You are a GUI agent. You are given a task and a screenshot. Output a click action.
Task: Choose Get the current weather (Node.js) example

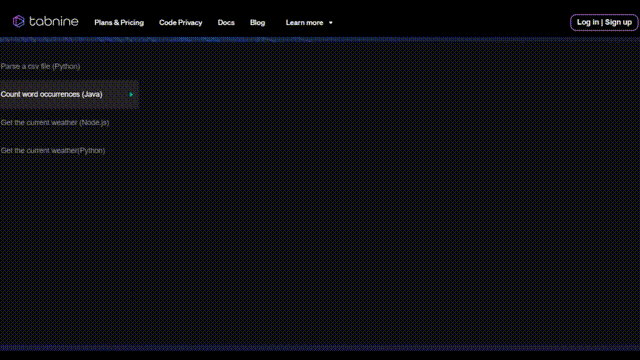click(55, 122)
